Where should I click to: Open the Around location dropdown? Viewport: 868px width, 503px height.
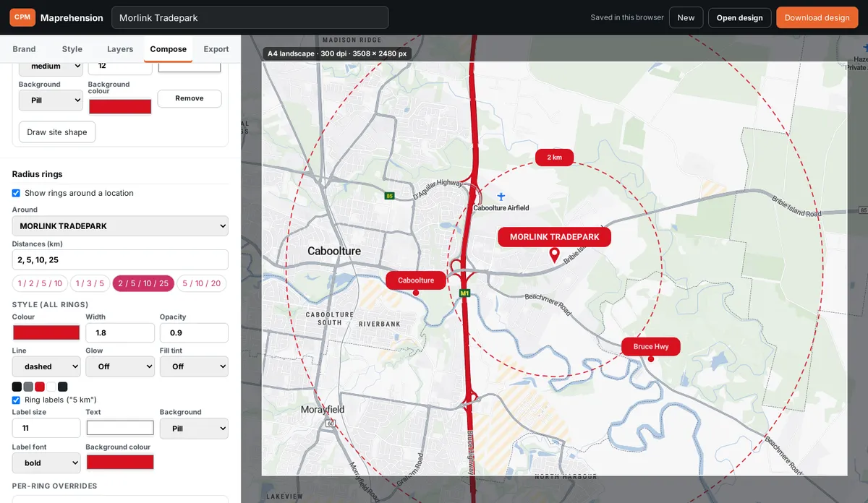[120, 226]
